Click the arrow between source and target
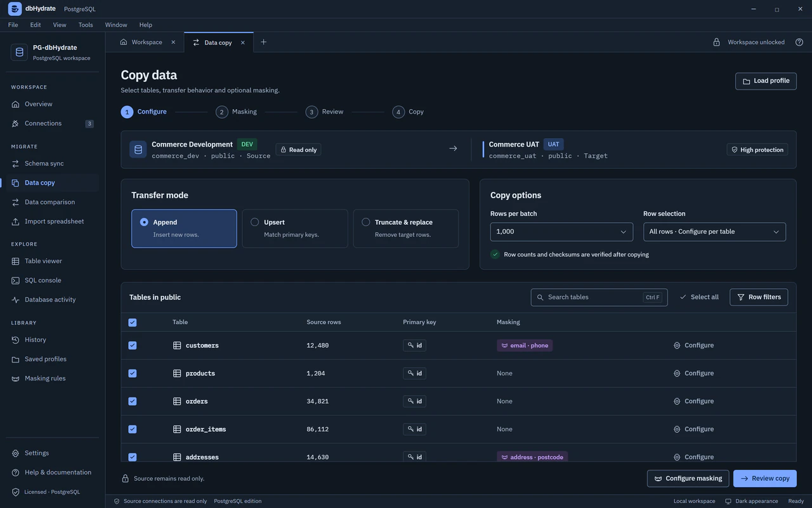The height and width of the screenshot is (508, 812). pyautogui.click(x=453, y=149)
